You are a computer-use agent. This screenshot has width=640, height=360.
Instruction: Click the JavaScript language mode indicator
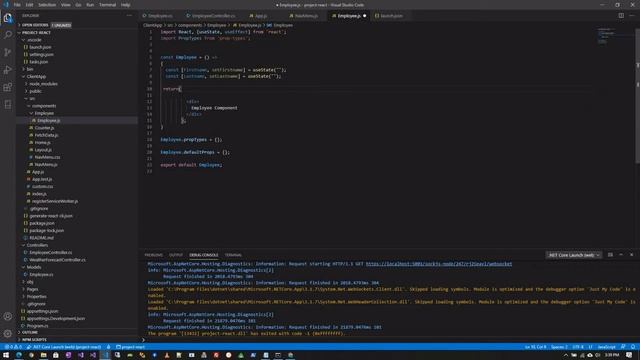click(606, 347)
